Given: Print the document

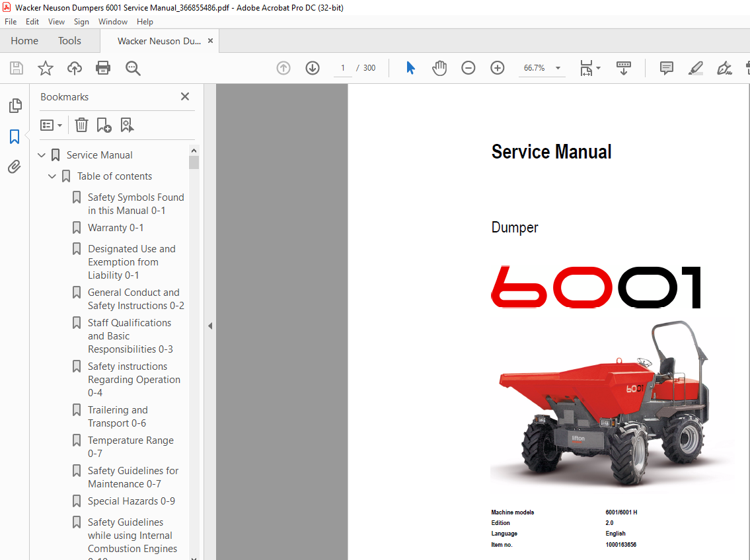Looking at the screenshot, I should (x=103, y=68).
